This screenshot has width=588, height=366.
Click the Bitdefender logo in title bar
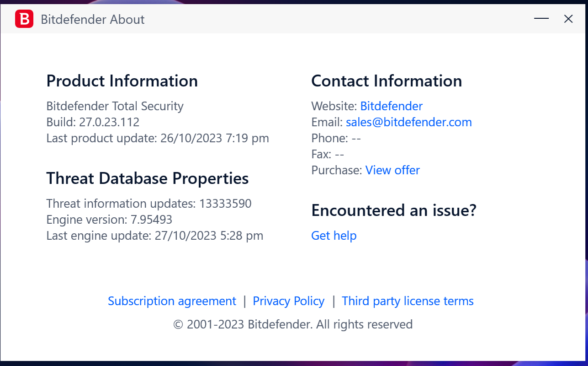click(x=24, y=19)
